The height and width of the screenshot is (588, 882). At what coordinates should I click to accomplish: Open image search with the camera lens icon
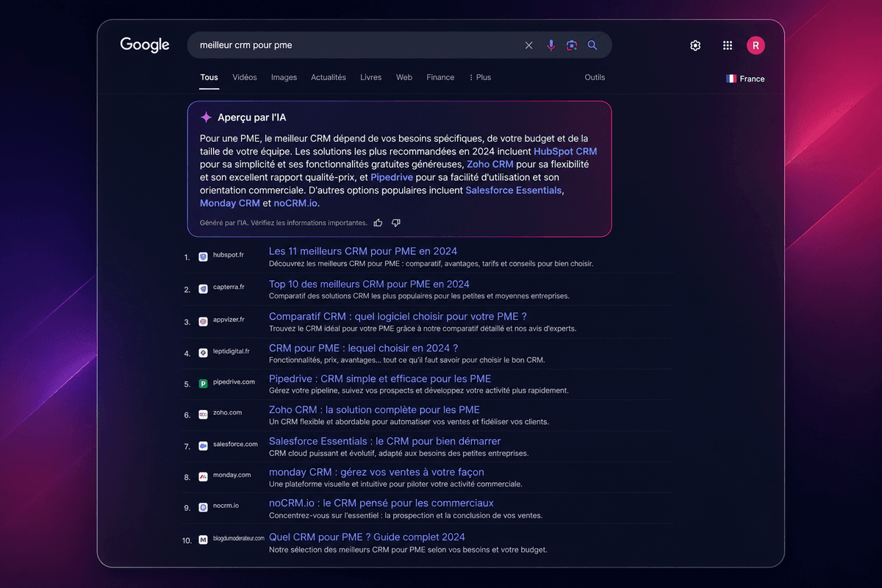(572, 46)
